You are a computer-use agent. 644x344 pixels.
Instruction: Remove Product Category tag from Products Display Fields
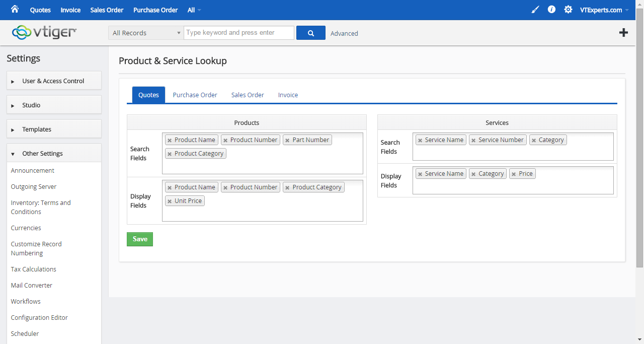pyautogui.click(x=287, y=188)
